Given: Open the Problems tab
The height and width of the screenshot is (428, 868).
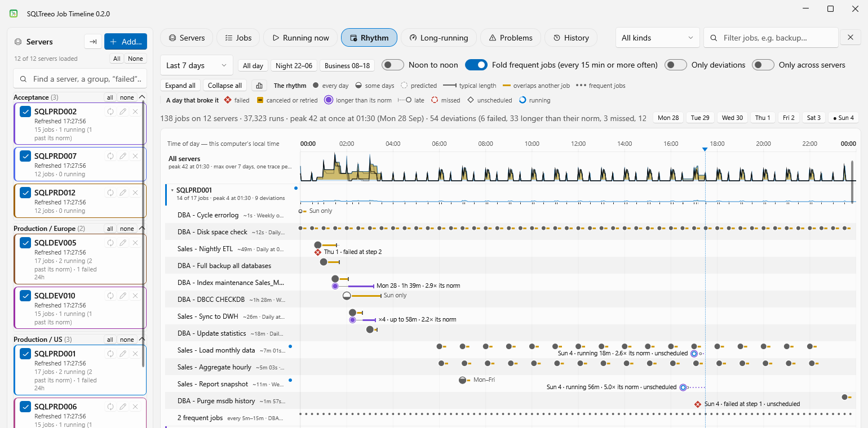Looking at the screenshot, I should pos(511,38).
